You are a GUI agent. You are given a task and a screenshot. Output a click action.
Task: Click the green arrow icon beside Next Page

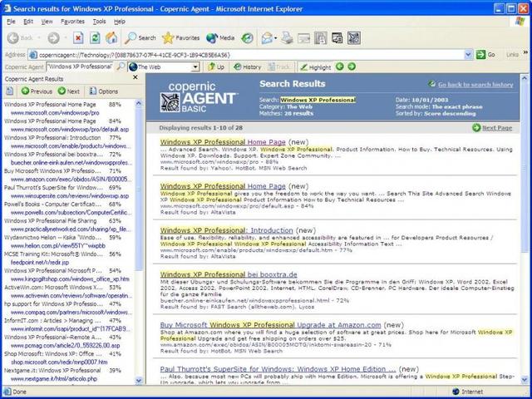coord(476,127)
